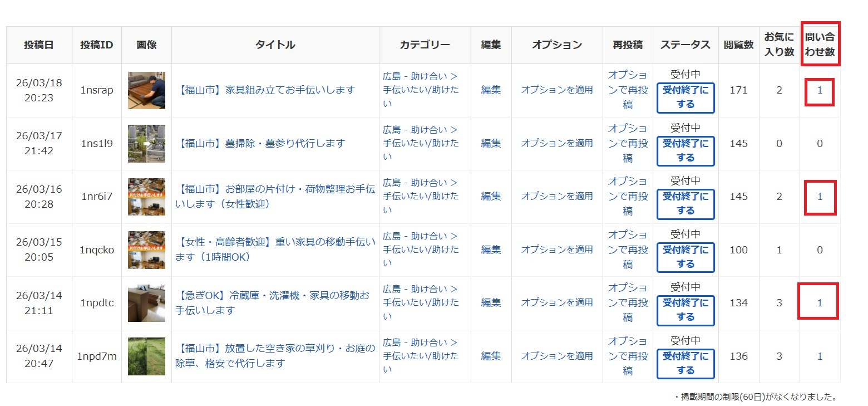The height and width of the screenshot is (406, 868).
Task: Click オプションを適用 for post 1npd7m
Action: click(557, 356)
